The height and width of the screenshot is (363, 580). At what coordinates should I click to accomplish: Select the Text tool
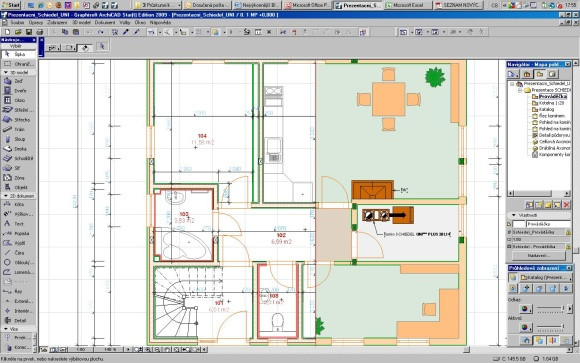point(18,224)
